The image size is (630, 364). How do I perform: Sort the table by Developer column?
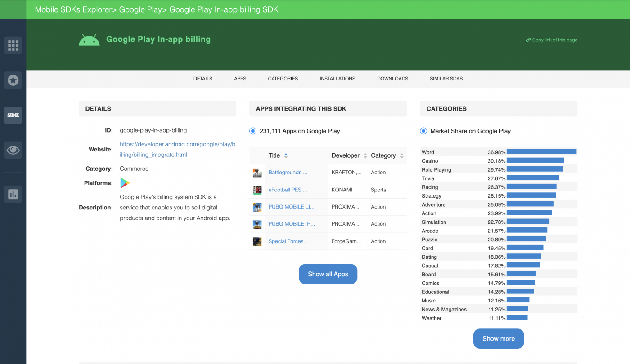pos(365,155)
